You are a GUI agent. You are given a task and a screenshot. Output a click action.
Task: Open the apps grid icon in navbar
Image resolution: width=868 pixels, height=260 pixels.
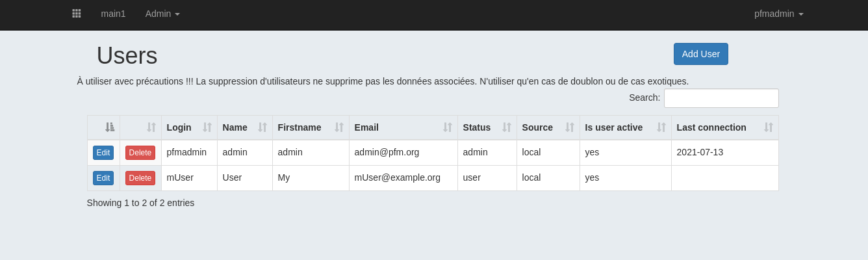[77, 14]
